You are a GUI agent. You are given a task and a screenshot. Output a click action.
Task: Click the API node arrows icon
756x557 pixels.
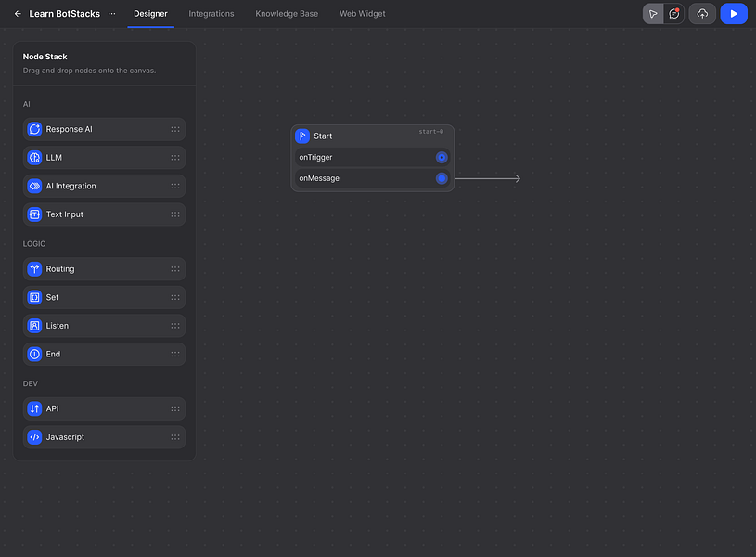pos(34,408)
